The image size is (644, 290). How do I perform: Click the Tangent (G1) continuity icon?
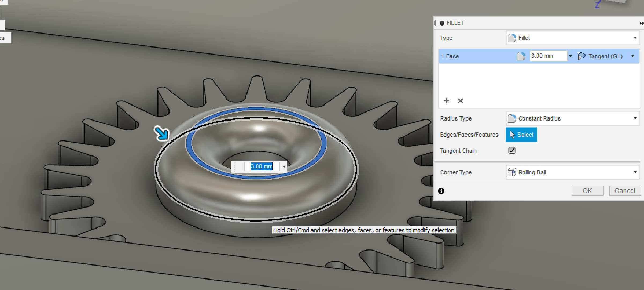[x=582, y=56]
